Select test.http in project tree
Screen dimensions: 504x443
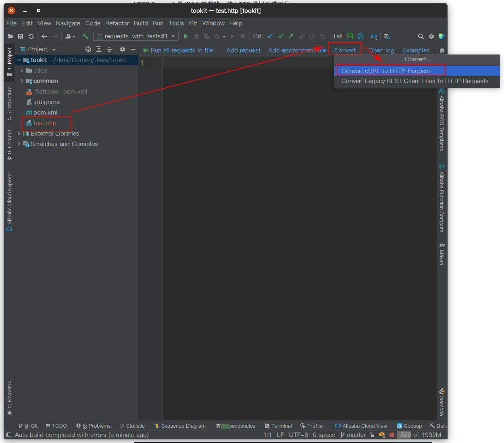[x=45, y=123]
